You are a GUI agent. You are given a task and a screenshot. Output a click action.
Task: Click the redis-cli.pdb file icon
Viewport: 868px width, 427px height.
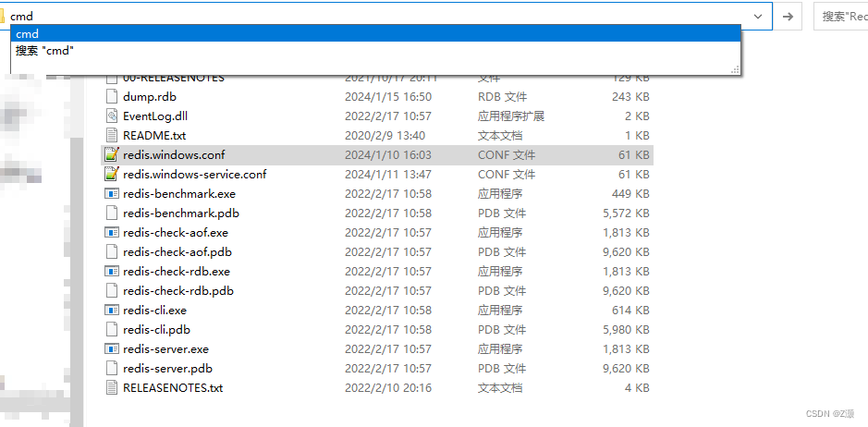(x=113, y=330)
